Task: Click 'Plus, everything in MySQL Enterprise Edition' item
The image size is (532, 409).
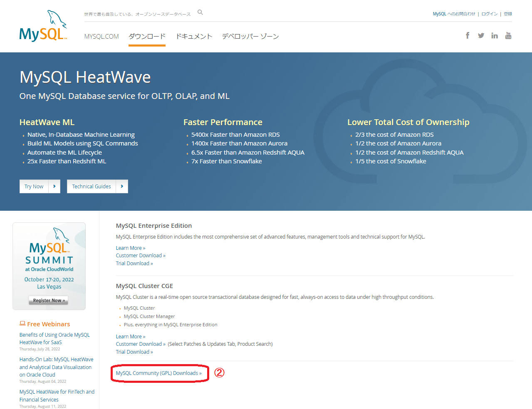Action: [x=171, y=325]
